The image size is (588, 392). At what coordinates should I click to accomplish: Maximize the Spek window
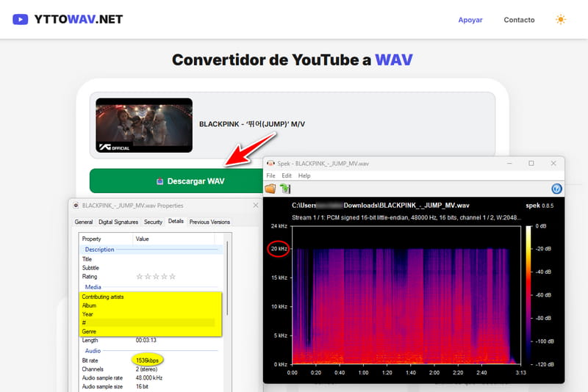pos(531,163)
